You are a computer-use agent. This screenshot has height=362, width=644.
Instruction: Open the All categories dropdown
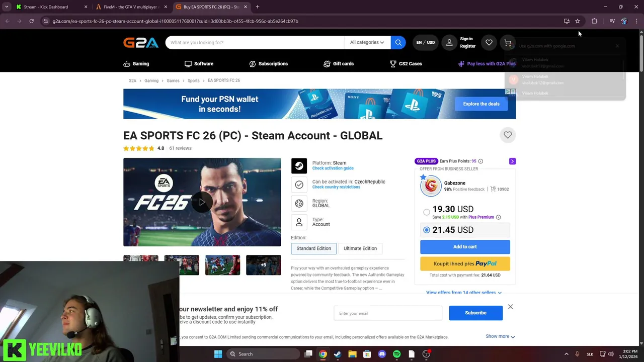pos(367,42)
